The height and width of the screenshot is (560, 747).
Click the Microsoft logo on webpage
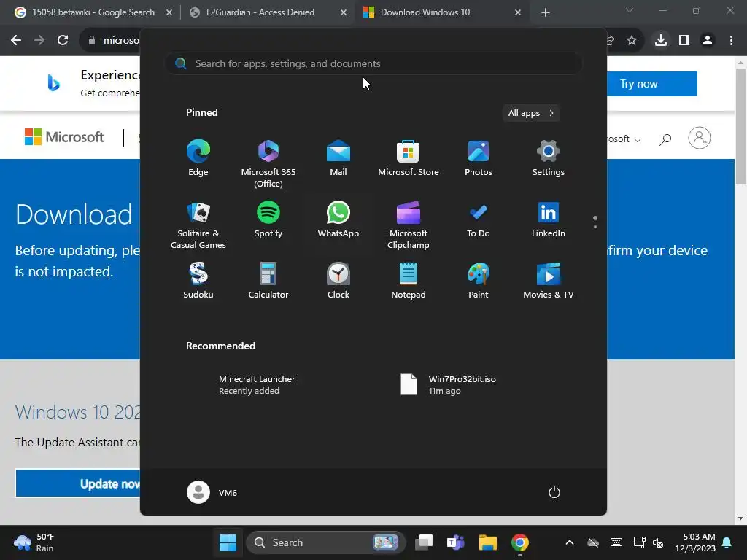(64, 137)
